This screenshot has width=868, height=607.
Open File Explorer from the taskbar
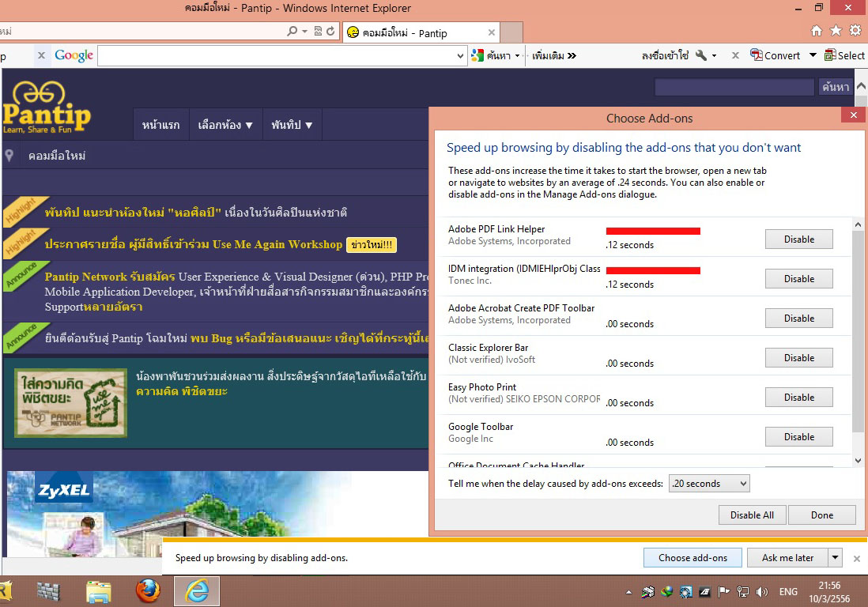point(99,591)
